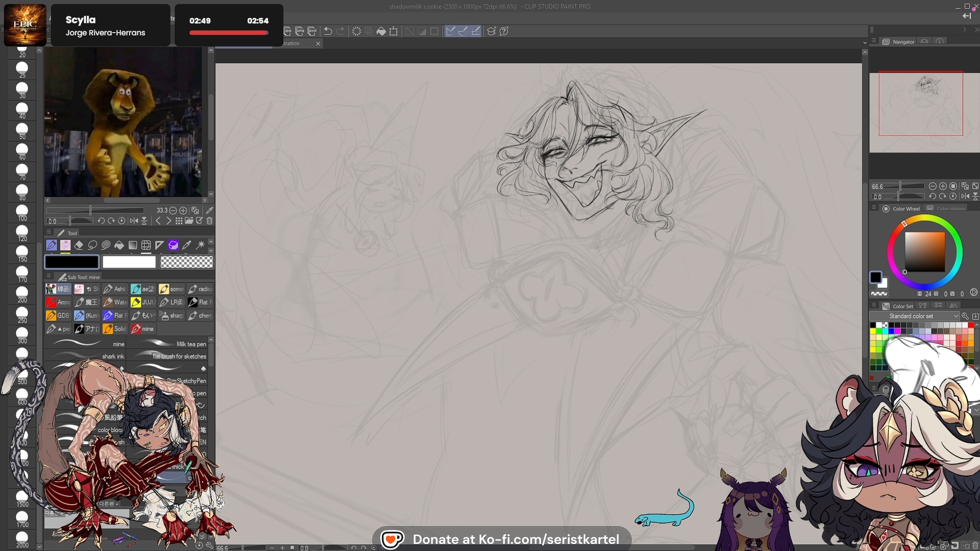Image resolution: width=980 pixels, height=551 pixels.
Task: Open the Tool palette hamburger menu
Action: pos(49,233)
